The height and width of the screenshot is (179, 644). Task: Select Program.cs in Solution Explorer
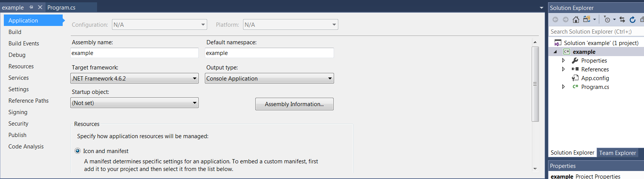(x=596, y=87)
